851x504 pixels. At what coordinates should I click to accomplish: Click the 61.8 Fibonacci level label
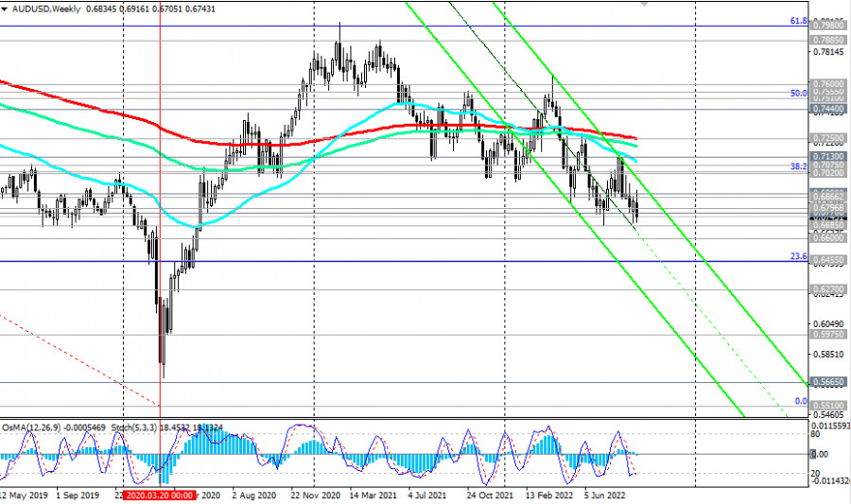798,20
